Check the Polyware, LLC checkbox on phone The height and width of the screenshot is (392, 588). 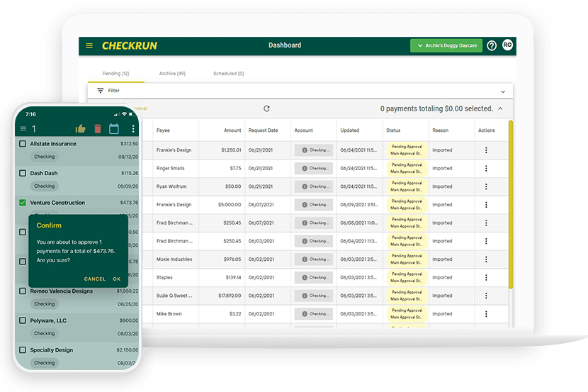[x=23, y=320]
